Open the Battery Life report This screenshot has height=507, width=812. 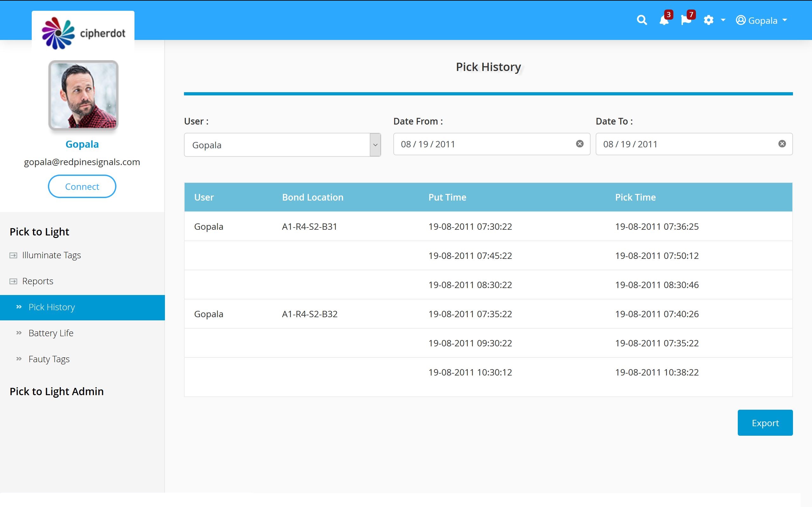[51, 333]
